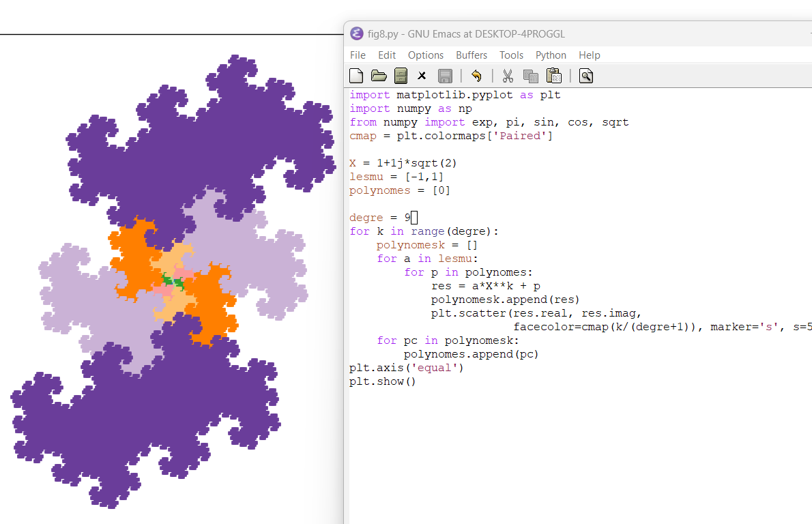Screen dimensions: 812x524
Task: Open the Tools menu
Action: point(511,55)
